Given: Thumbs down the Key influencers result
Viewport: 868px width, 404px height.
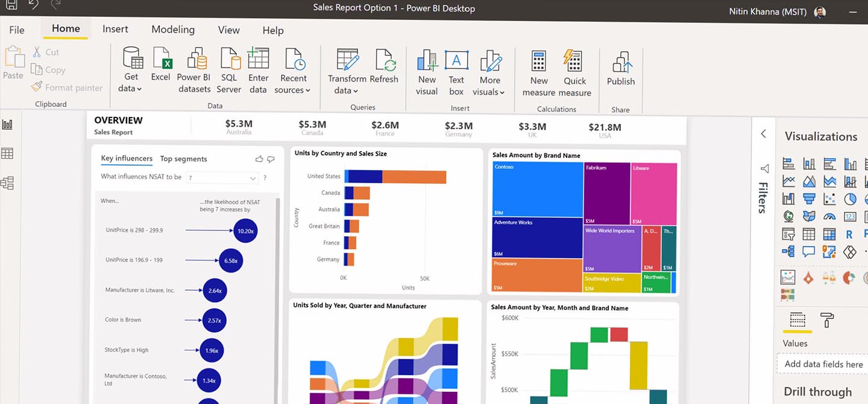Looking at the screenshot, I should 271,159.
